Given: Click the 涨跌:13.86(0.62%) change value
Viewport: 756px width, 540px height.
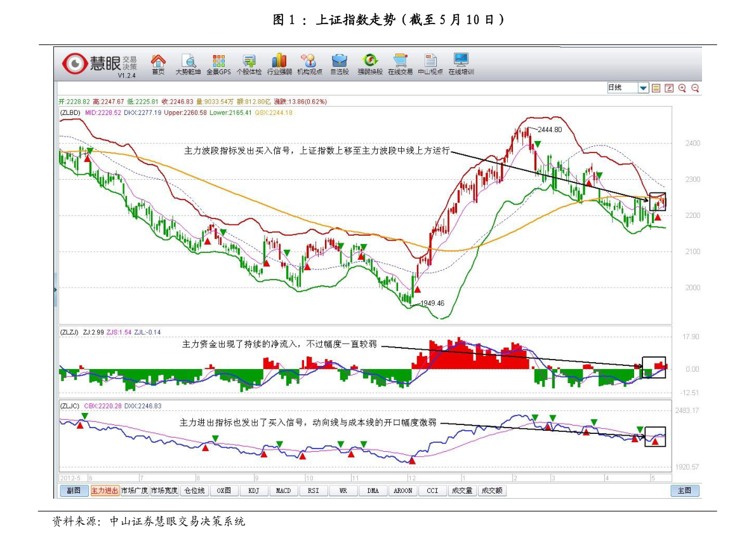Looking at the screenshot, I should (x=300, y=102).
